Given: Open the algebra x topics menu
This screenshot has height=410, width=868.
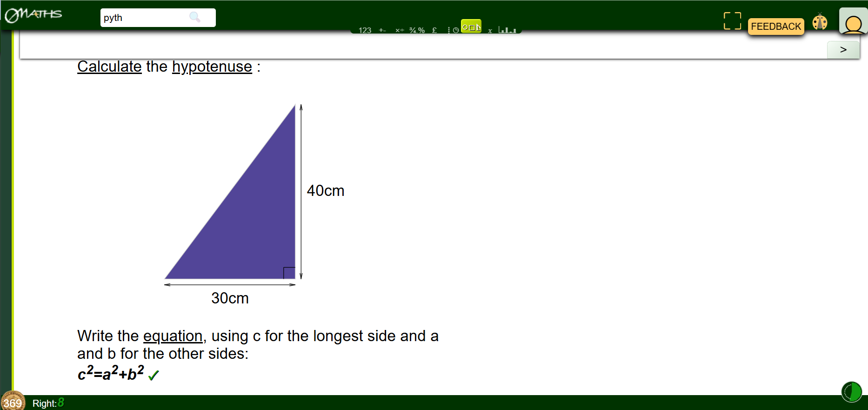Looking at the screenshot, I should pyautogui.click(x=490, y=30).
